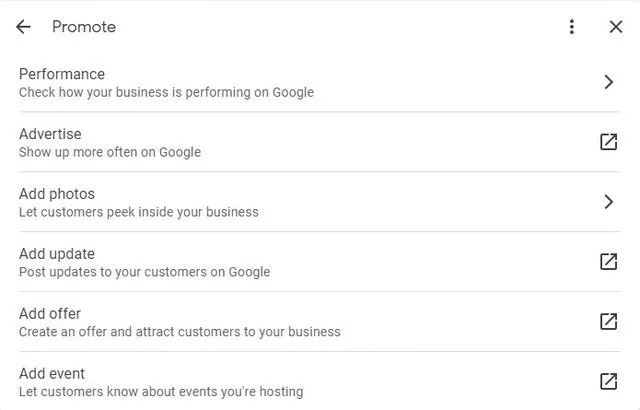The image size is (640, 410).
Task: Choose the Add photos option
Action: pyautogui.click(x=320, y=202)
